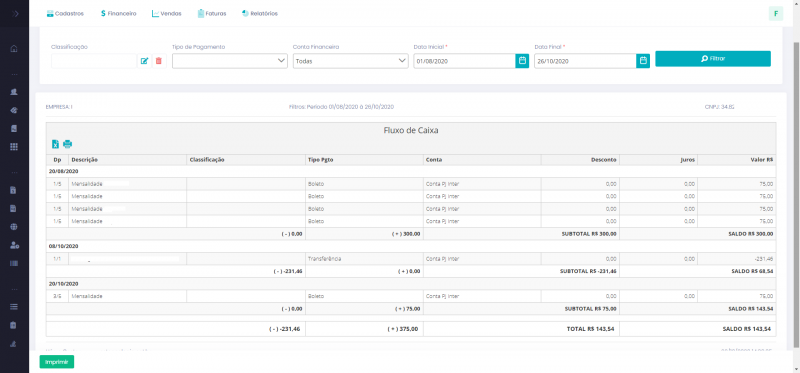Open the Vendas menu

pyautogui.click(x=166, y=14)
